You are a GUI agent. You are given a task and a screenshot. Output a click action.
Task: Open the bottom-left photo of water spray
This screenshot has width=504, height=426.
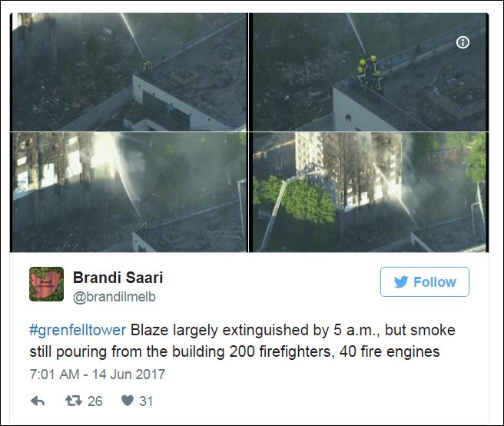128,192
